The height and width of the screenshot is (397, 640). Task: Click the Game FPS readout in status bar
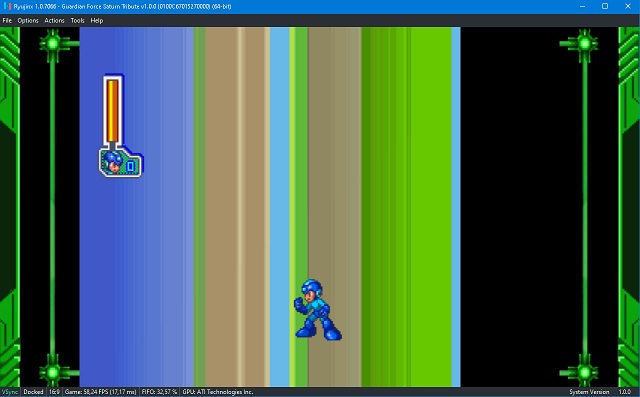click(100, 392)
